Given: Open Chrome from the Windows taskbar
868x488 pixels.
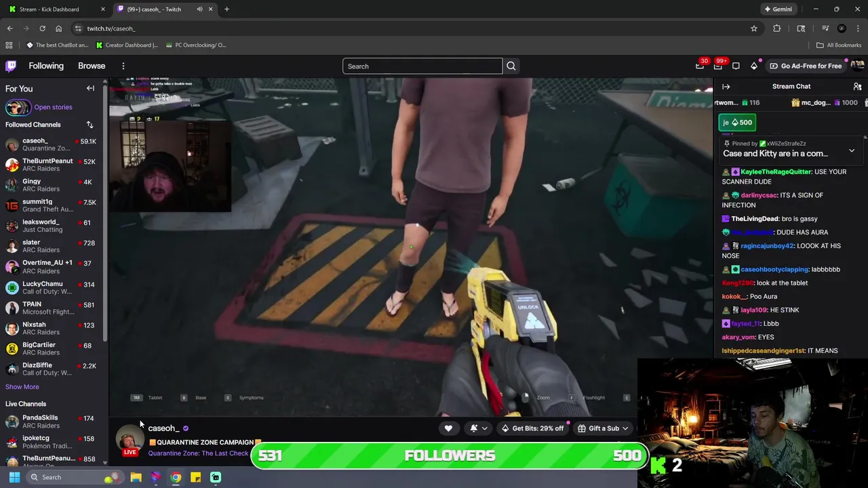Looking at the screenshot, I should 176,477.
